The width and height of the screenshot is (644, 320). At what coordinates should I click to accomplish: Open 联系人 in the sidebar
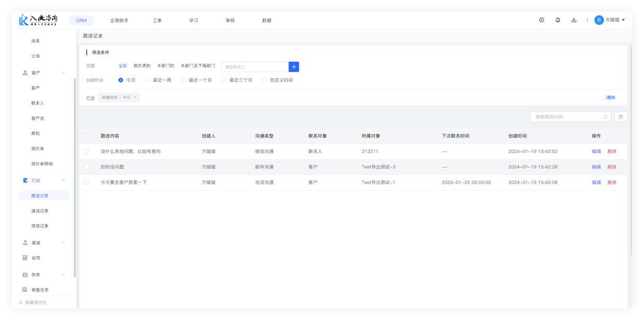click(38, 103)
